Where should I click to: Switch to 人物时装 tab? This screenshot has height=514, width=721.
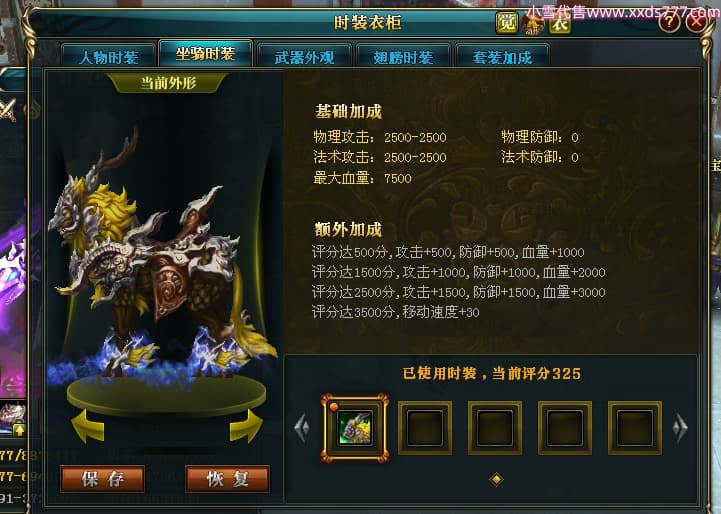pyautogui.click(x=109, y=56)
